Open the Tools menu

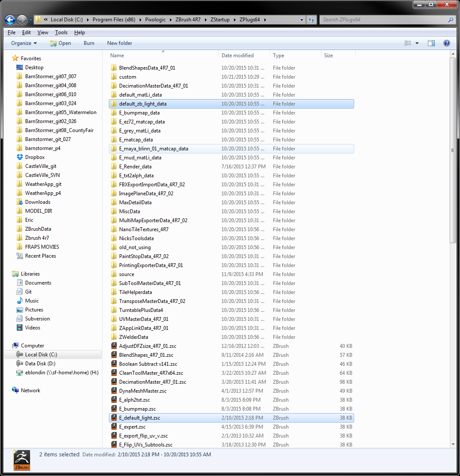pos(62,32)
